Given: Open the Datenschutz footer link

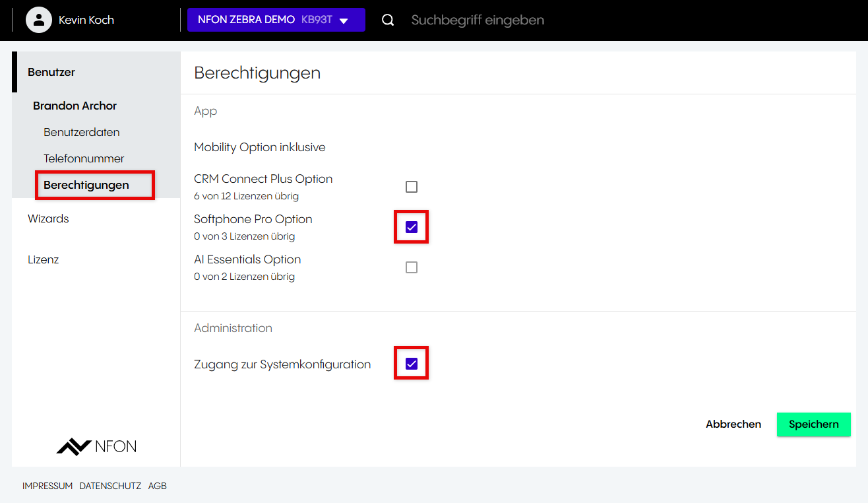Looking at the screenshot, I should tap(110, 486).
